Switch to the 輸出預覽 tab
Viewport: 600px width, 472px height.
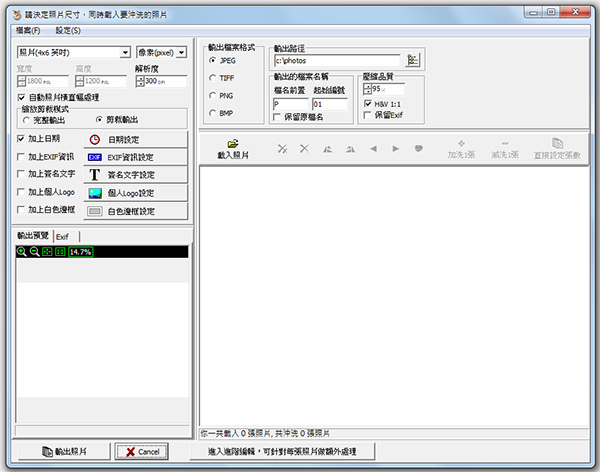[x=33, y=236]
